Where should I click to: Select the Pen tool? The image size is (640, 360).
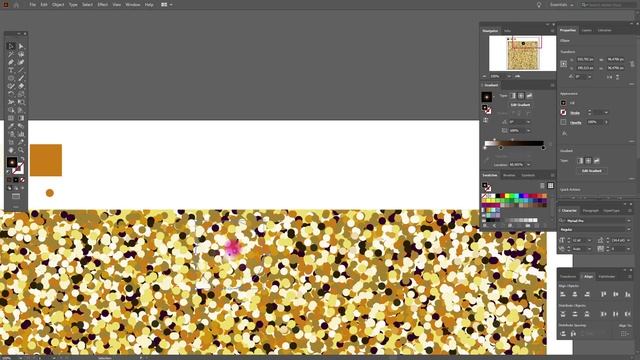[11, 62]
